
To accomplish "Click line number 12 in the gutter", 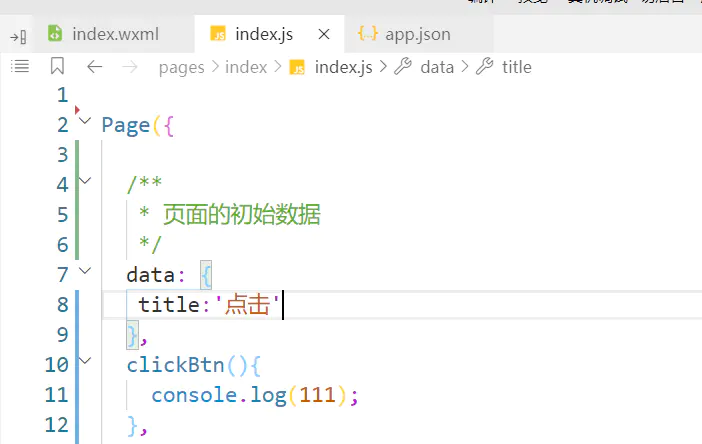I will click(x=56, y=425).
